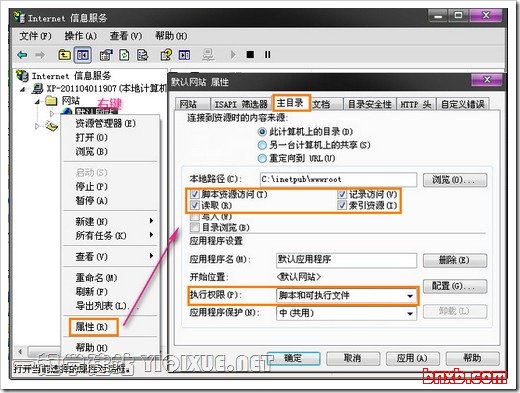Click the help toolbar icon with question mark
Viewport: 520px width, 393px height.
pyautogui.click(x=166, y=55)
